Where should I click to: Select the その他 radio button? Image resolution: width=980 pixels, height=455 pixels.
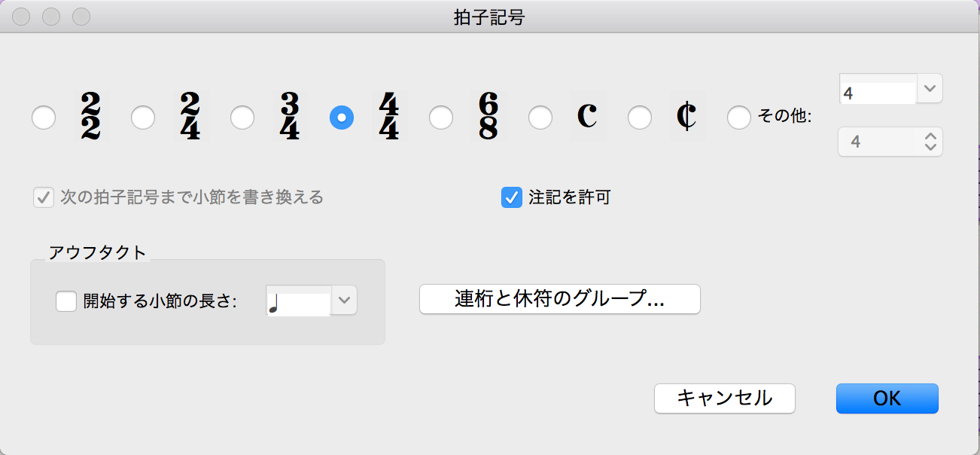[739, 118]
